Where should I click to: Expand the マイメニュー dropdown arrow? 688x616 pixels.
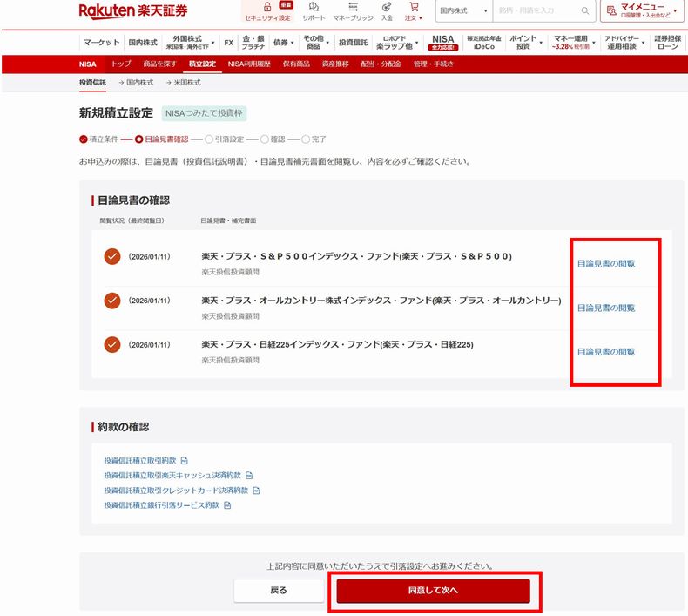pos(675,10)
